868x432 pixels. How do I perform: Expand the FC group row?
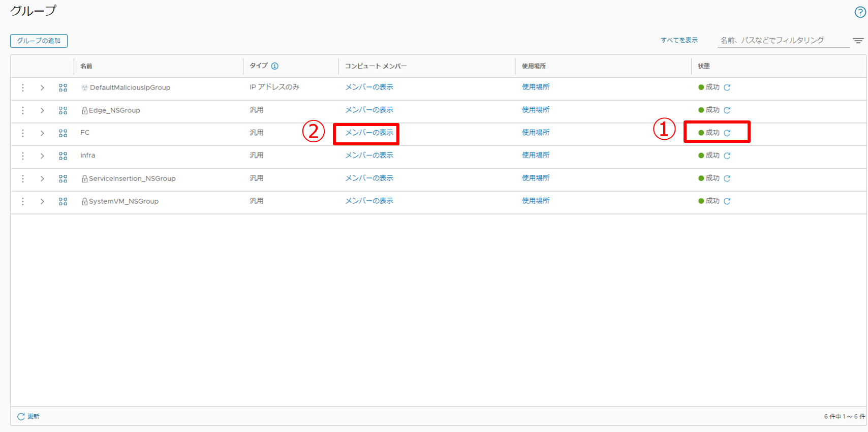click(x=42, y=133)
